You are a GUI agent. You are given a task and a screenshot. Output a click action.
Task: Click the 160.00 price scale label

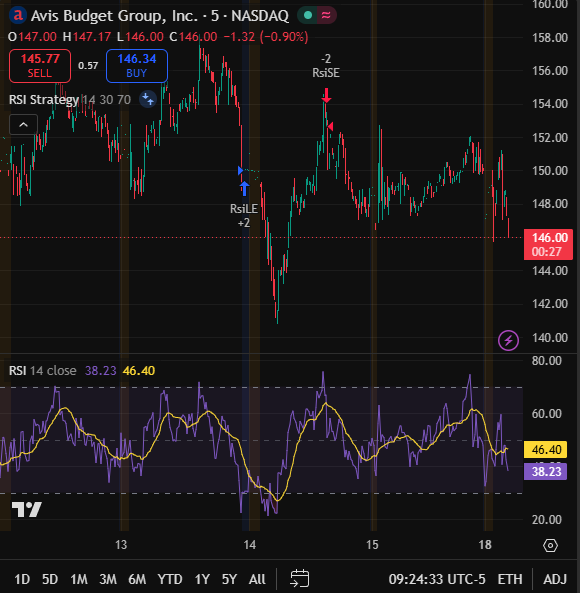550,4
